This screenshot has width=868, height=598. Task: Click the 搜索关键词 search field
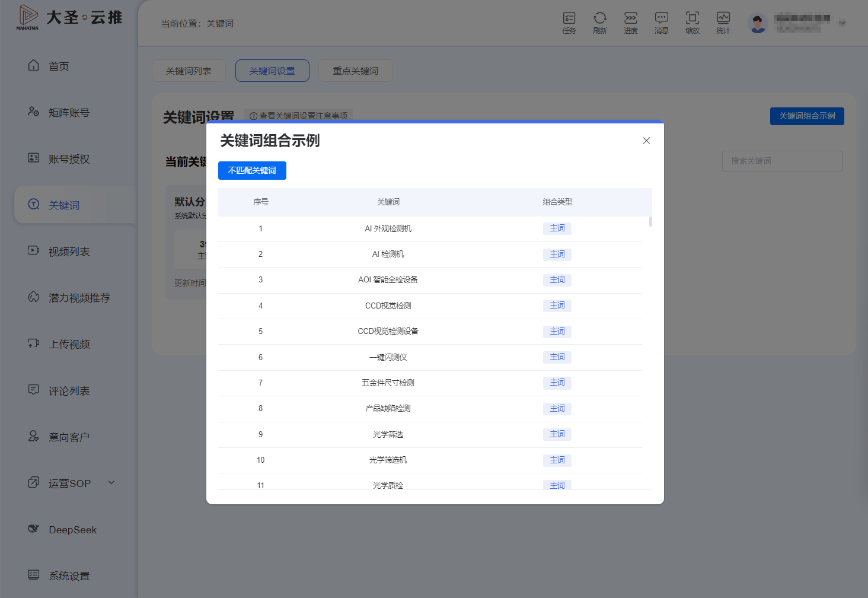point(782,161)
